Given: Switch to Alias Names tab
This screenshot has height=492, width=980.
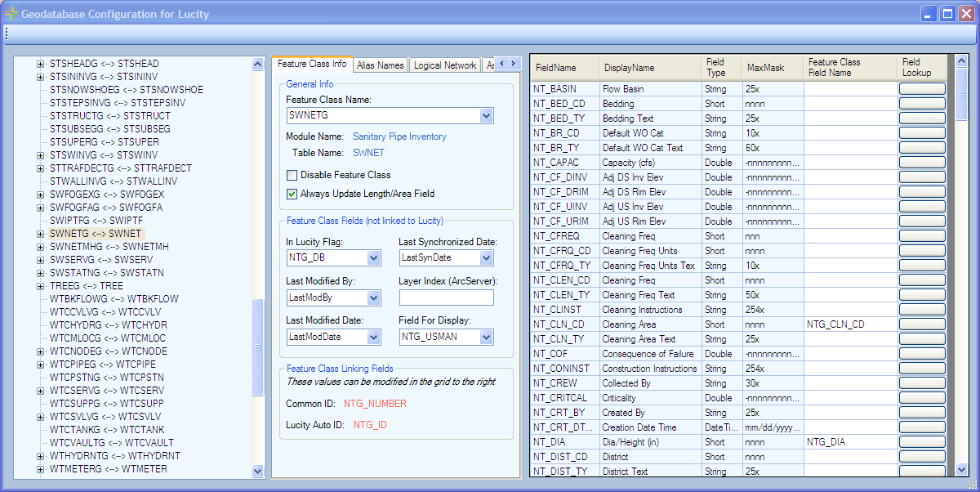Looking at the screenshot, I should click(380, 65).
